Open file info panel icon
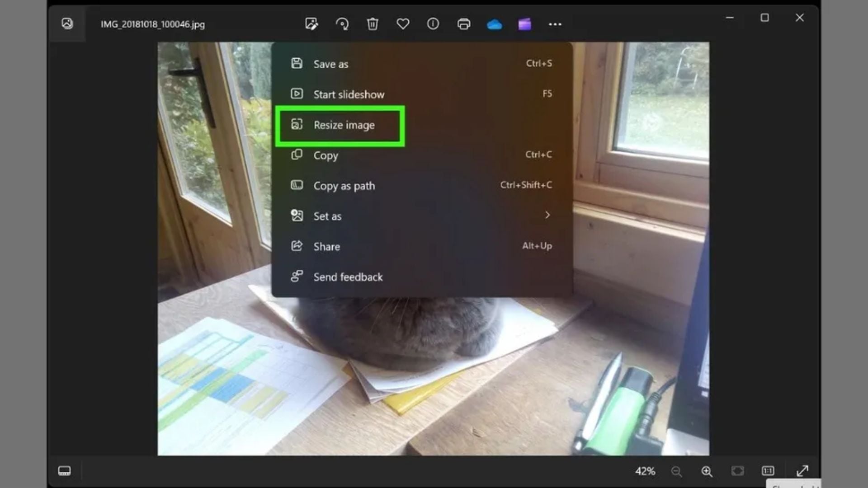The height and width of the screenshot is (488, 868). pos(433,24)
